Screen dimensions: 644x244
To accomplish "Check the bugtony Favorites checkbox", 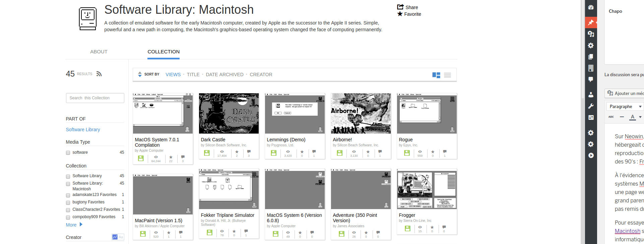I will coord(68,202).
